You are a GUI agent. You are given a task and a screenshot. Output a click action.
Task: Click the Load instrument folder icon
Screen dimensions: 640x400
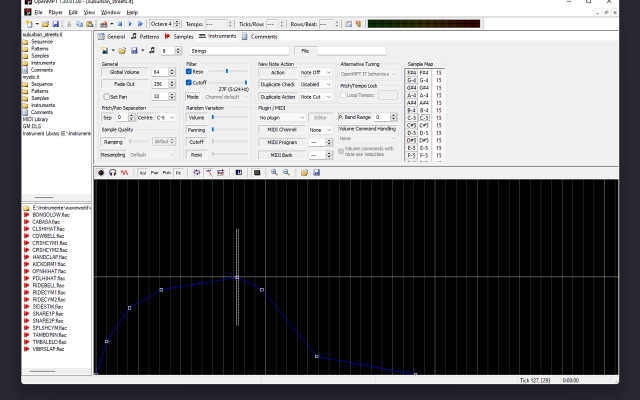tap(122, 51)
